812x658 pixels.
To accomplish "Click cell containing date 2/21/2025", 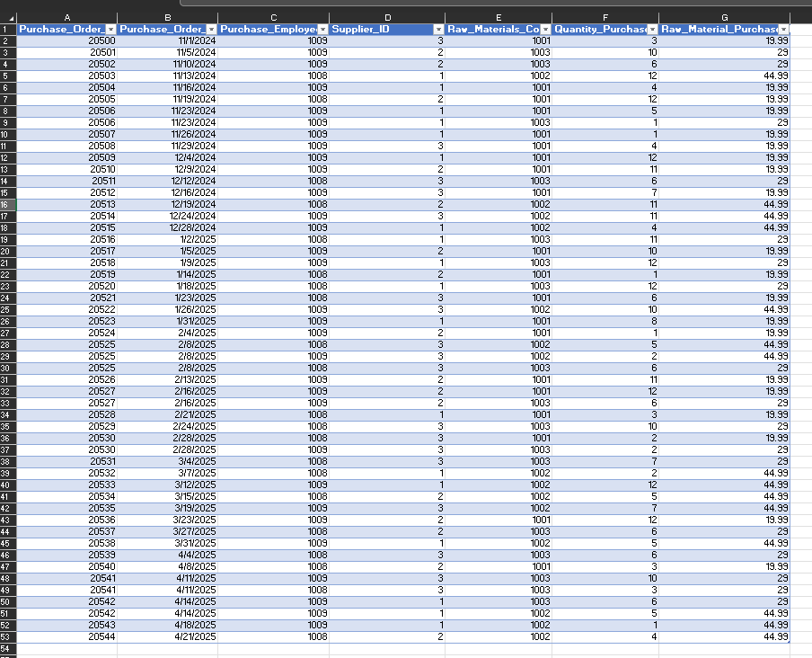I will coord(168,415).
